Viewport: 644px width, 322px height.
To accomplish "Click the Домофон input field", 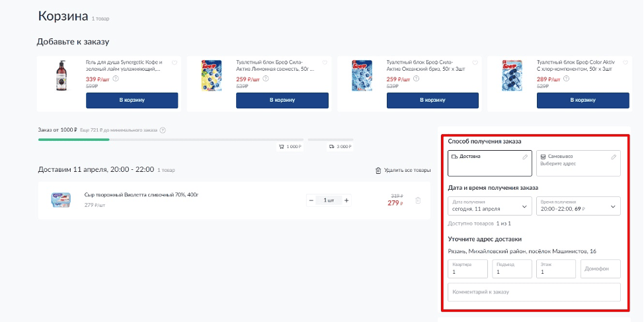I will pos(600,268).
